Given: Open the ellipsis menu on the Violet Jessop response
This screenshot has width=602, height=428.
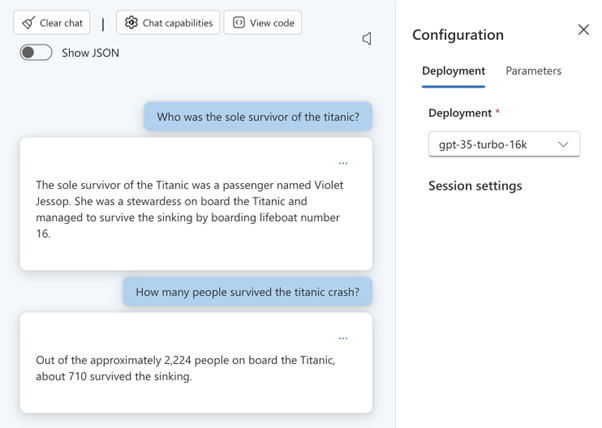Looking at the screenshot, I should click(x=343, y=164).
